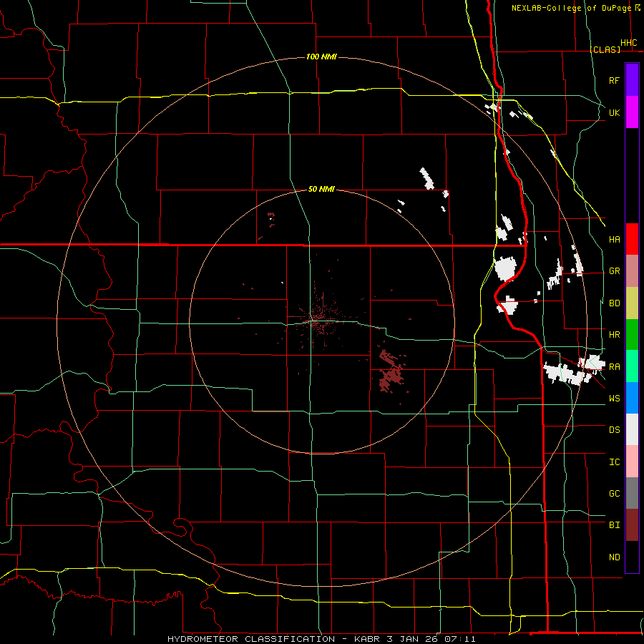Viewport: 644px width, 644px height.
Task: Click the BD legend label
Action: tap(614, 303)
